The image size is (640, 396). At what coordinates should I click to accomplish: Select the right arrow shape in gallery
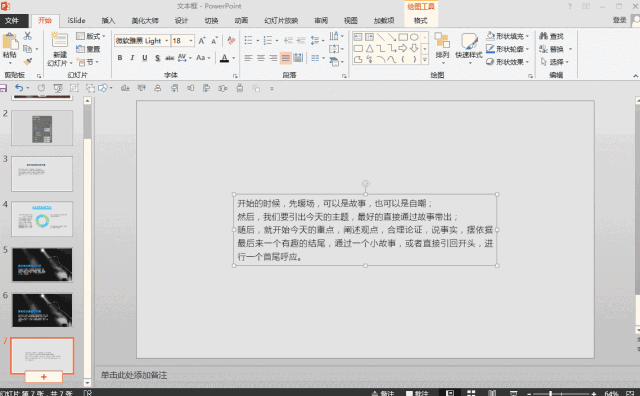coord(403,48)
